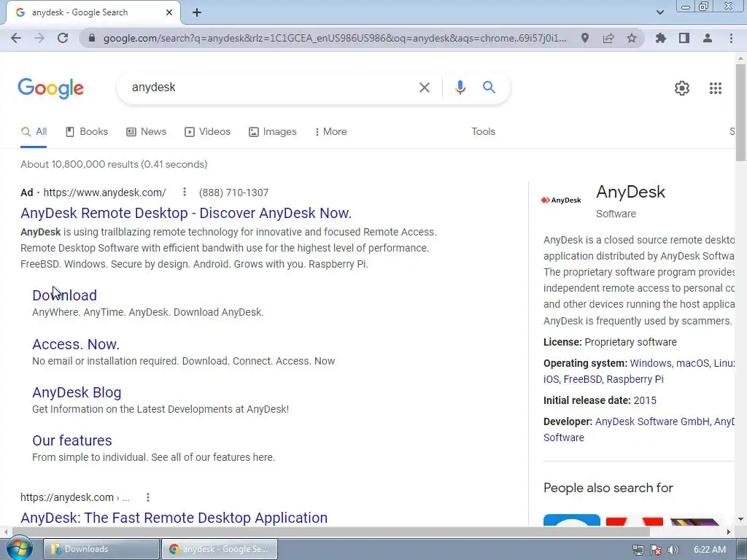
Task: Open the Download sitelink
Action: coord(64,295)
